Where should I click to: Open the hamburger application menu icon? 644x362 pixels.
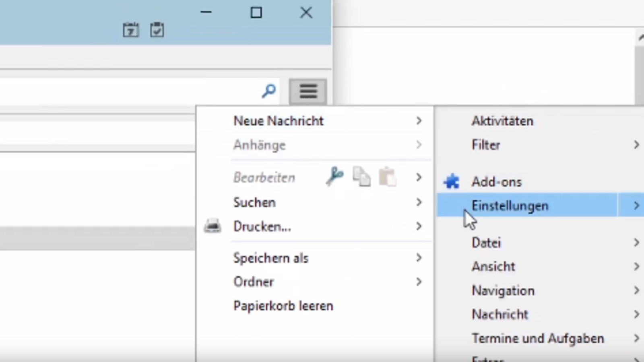(308, 91)
